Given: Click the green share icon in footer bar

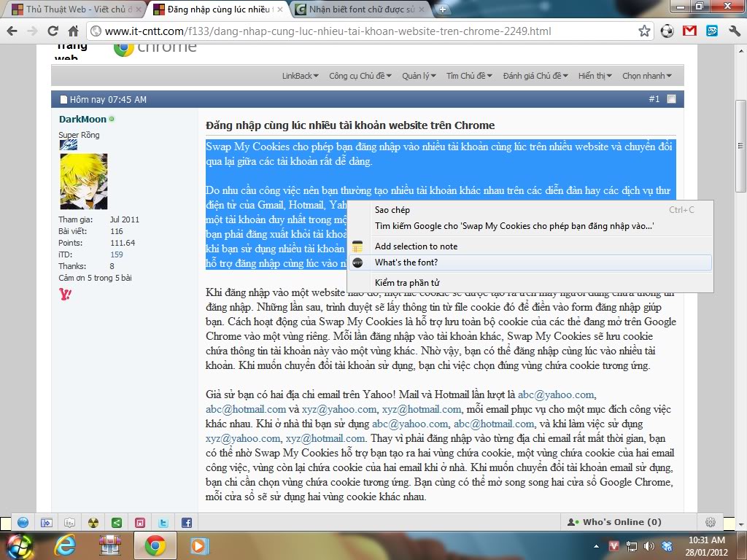Looking at the screenshot, I should pos(116,522).
